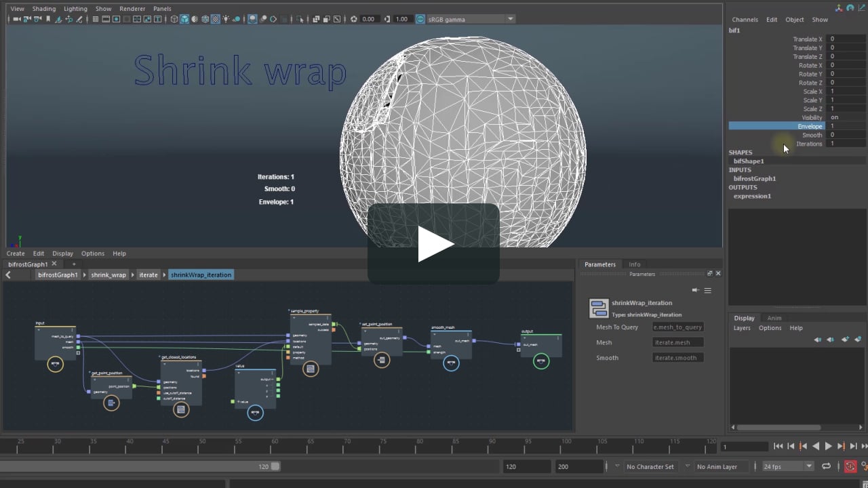The width and height of the screenshot is (868, 488).
Task: Select the sample_property node
Action: point(311,340)
